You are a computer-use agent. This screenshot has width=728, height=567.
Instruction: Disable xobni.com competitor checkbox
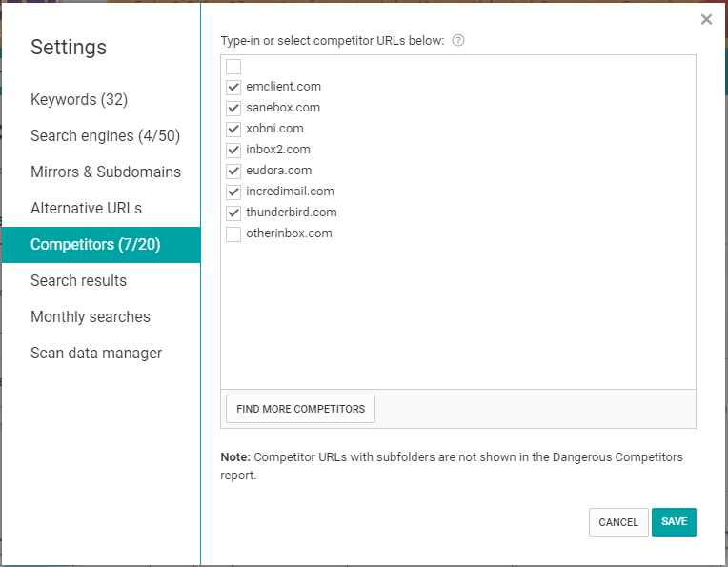(x=233, y=129)
